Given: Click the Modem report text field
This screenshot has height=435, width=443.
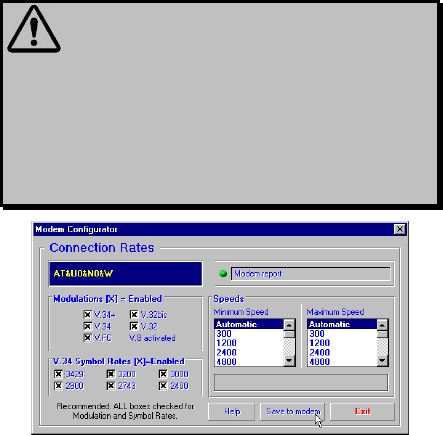Looking at the screenshot, I should pos(310,274).
